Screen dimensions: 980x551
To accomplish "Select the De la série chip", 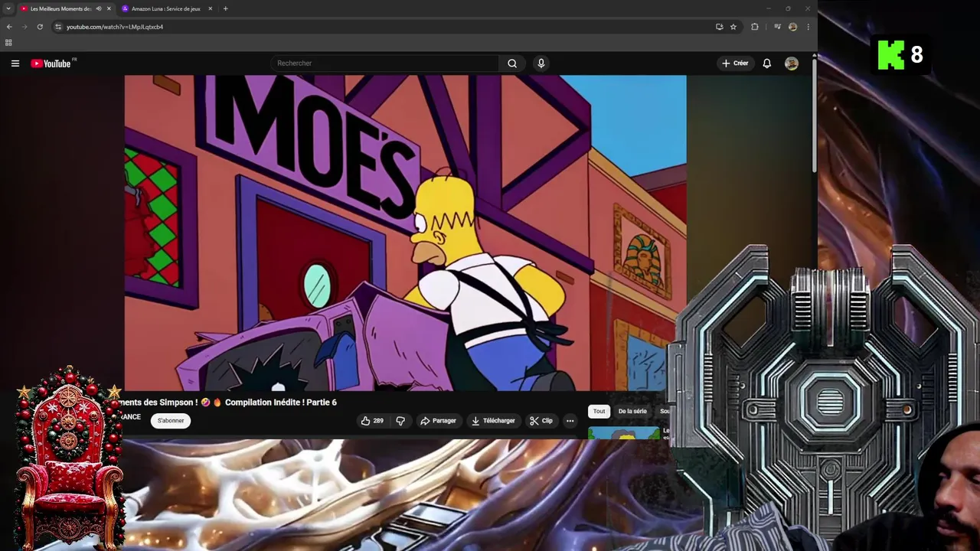I will (632, 412).
